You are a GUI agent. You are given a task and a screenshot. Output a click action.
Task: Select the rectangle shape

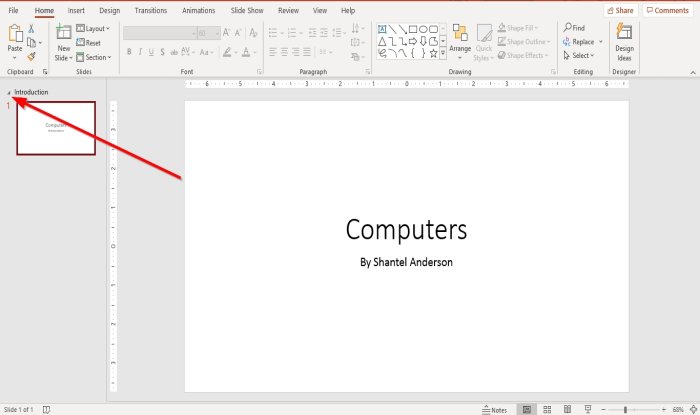[413, 29]
